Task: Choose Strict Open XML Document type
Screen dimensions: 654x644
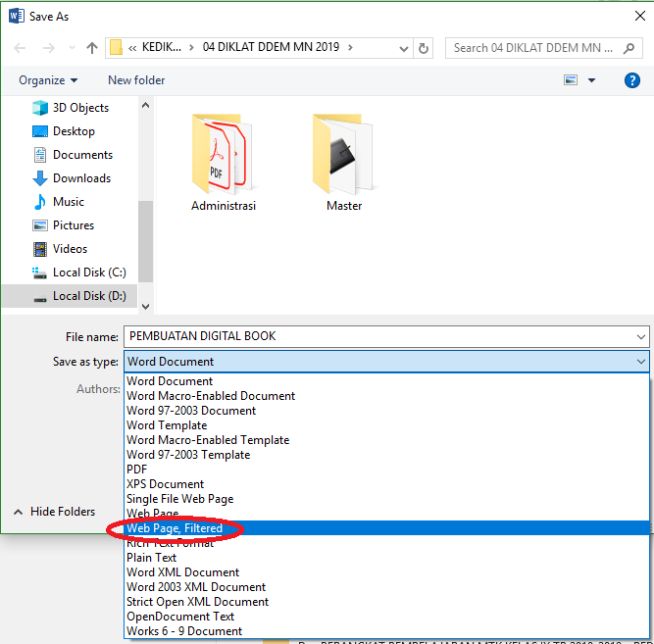Action: 386,602
